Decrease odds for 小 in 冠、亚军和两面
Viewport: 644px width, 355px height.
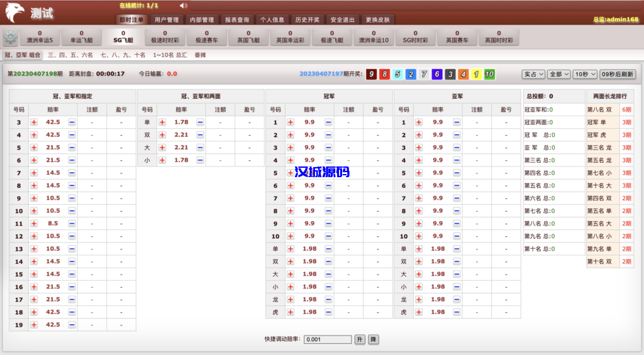200,160
